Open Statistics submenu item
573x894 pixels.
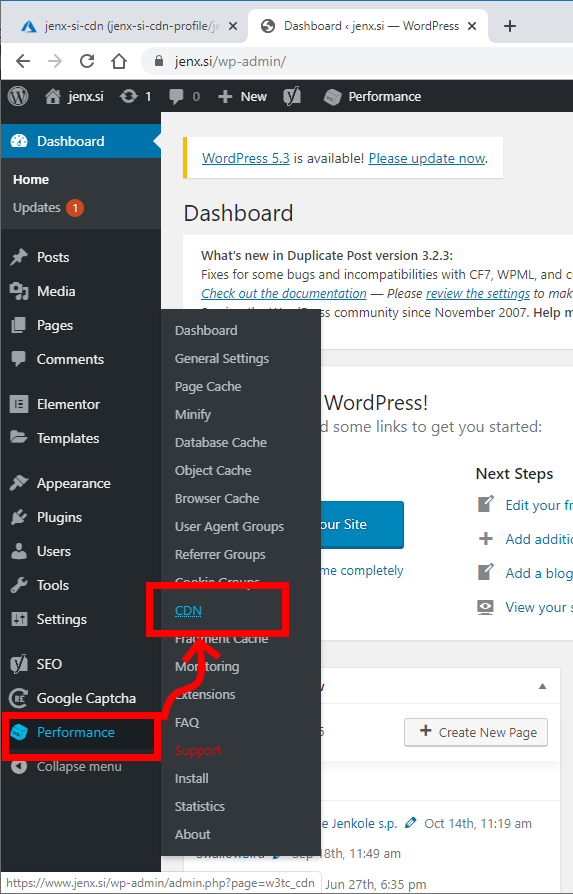click(x=200, y=806)
